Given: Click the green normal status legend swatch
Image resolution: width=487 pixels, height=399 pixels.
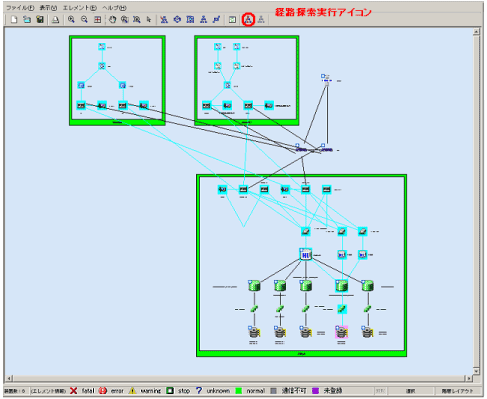Looking at the screenshot, I should [239, 391].
